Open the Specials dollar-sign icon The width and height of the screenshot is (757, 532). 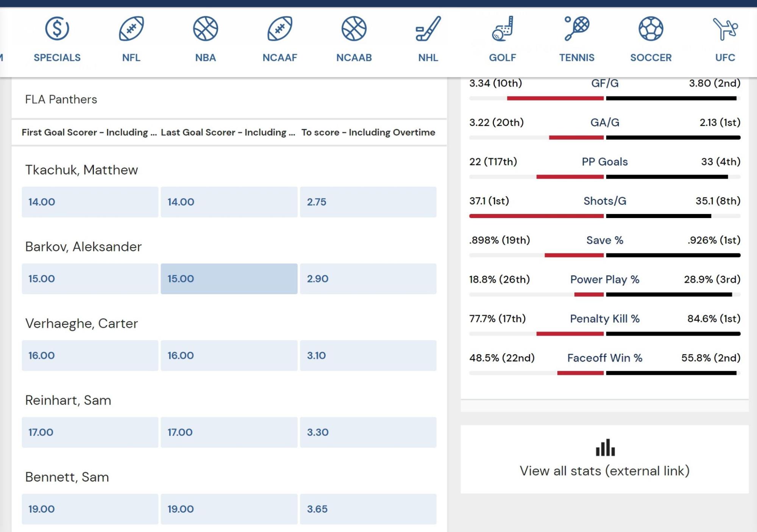pos(57,28)
